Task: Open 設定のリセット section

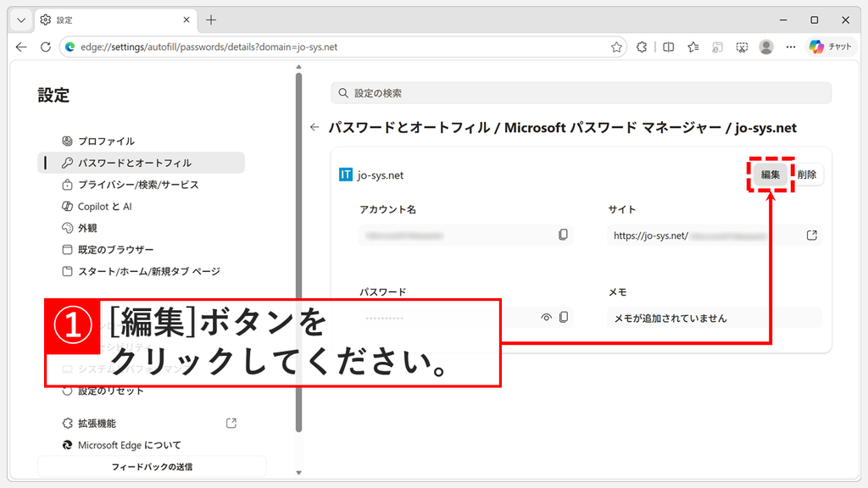Action: [x=142, y=391]
